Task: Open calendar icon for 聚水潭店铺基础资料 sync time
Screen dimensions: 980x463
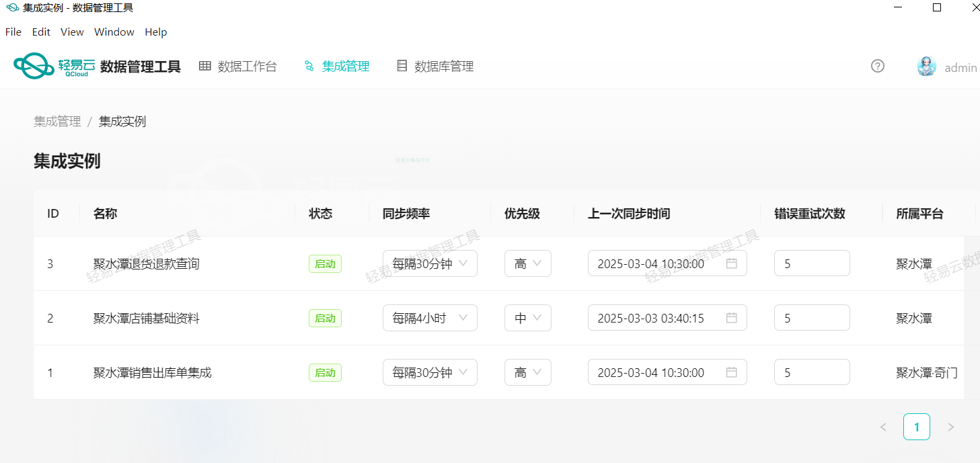Action: [x=732, y=318]
